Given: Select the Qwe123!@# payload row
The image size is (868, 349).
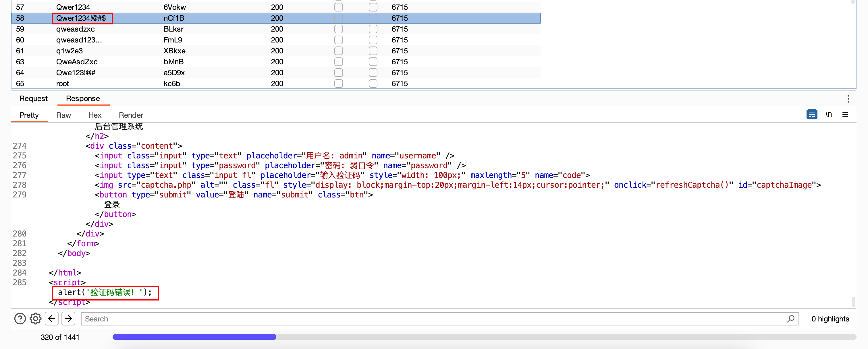Looking at the screenshot, I should (x=276, y=73).
